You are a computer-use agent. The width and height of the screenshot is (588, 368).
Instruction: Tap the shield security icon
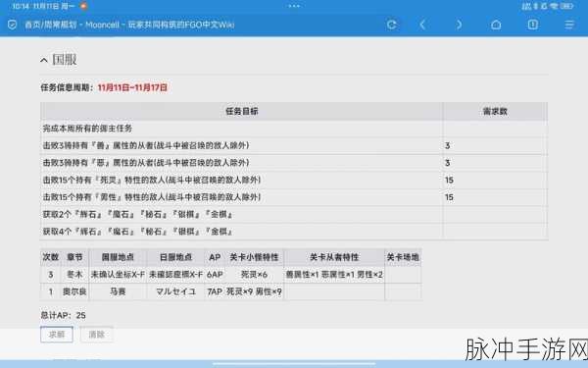(13, 25)
